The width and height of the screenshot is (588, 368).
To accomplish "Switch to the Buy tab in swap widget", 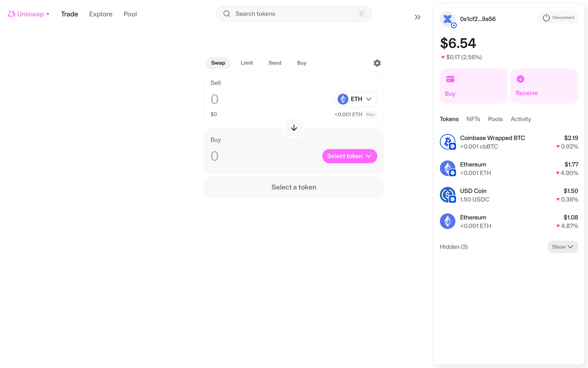I will 302,63.
